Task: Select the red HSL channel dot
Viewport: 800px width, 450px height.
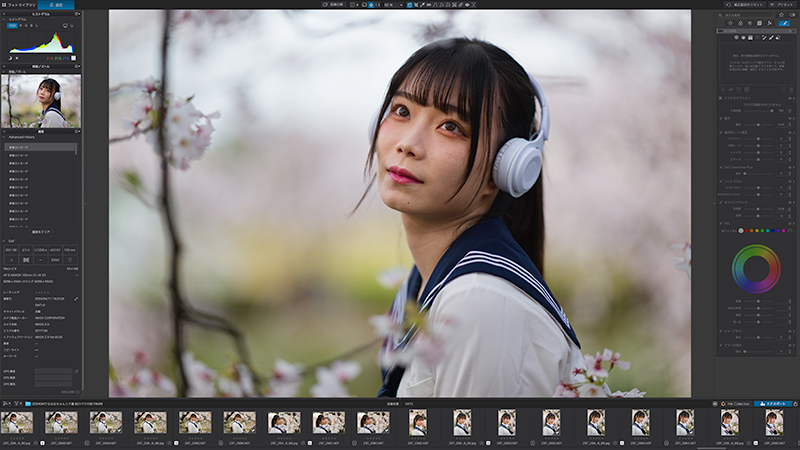Action: [x=746, y=231]
